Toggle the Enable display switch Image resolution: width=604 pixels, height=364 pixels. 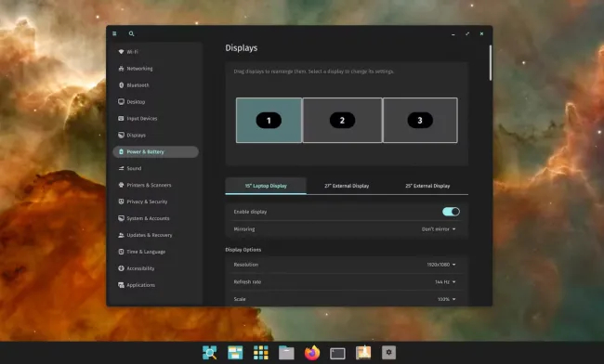pos(451,212)
